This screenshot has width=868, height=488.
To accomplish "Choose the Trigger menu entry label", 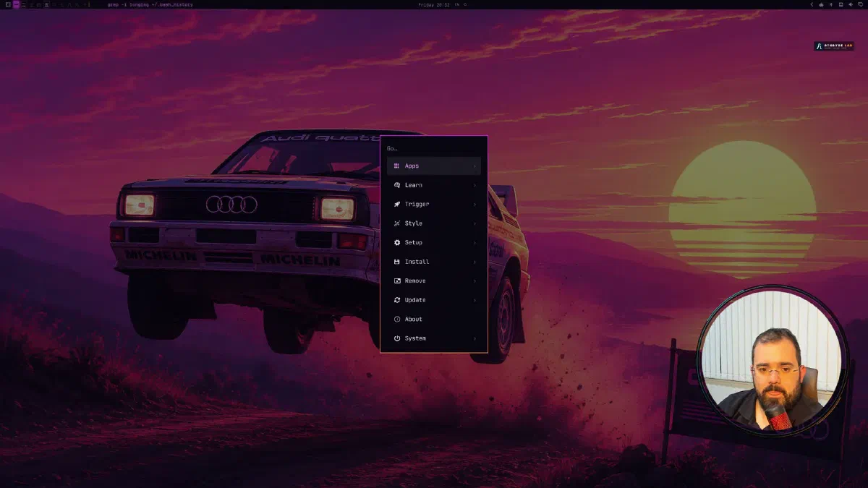I will tap(417, 205).
